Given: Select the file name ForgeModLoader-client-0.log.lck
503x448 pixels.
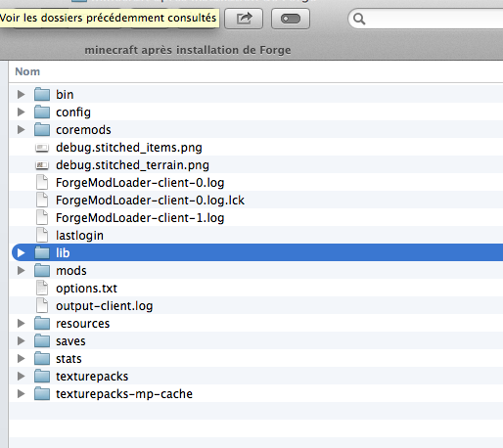Looking at the screenshot, I should 150,201.
